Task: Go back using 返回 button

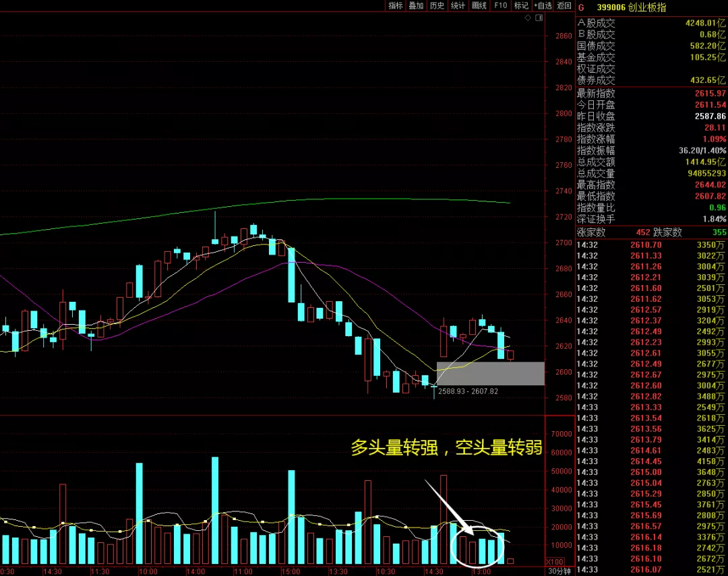Action: coord(564,5)
